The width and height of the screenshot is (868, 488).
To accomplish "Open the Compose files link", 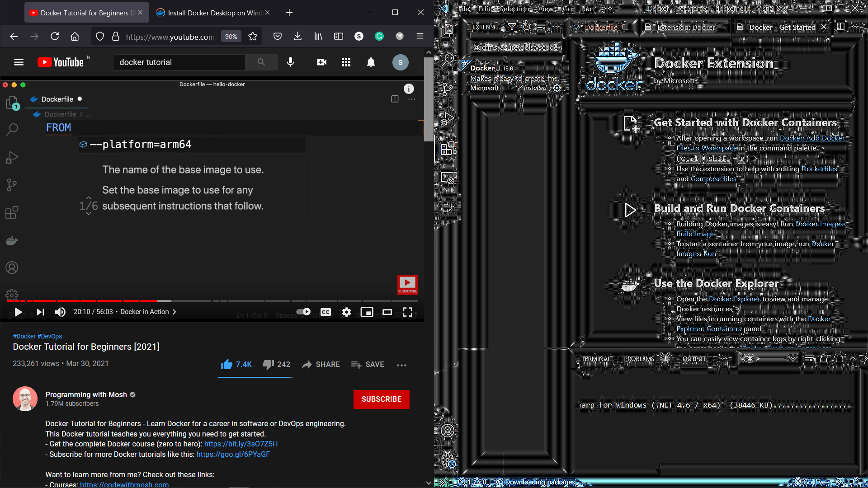I will tap(713, 179).
